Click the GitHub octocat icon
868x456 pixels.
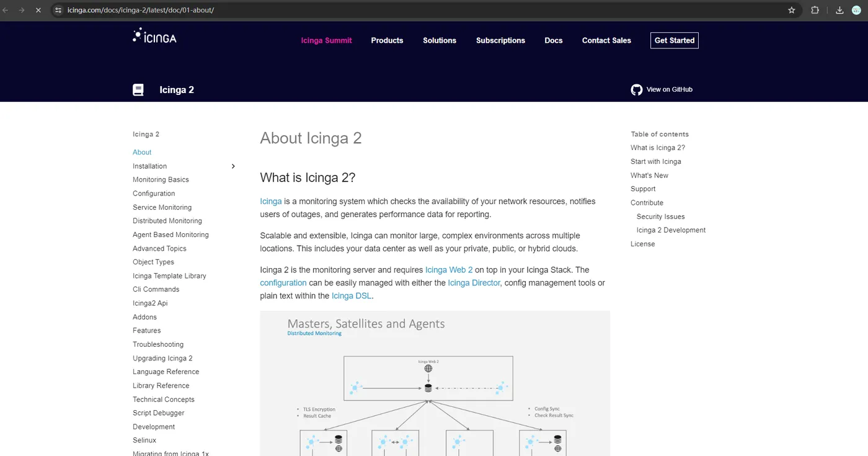[637, 90]
